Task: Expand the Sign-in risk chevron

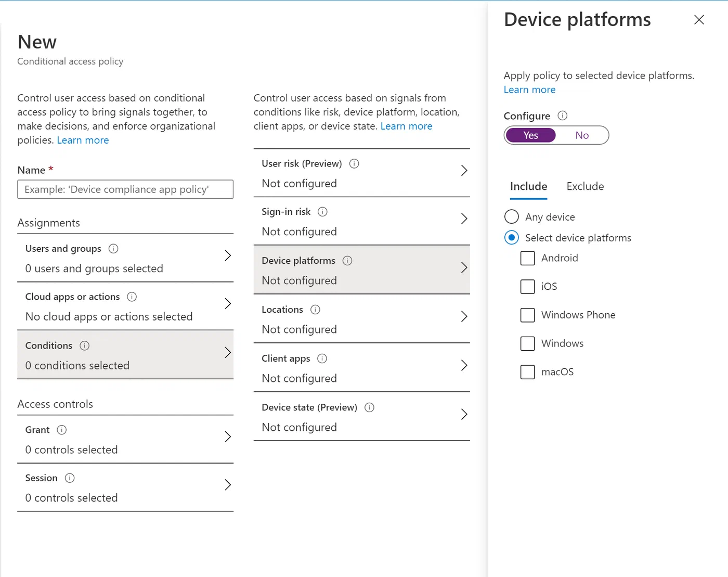Action: click(464, 219)
